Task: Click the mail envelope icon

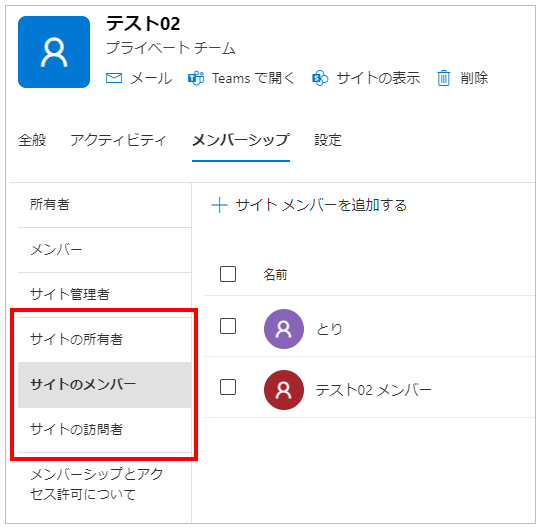Action: point(114,78)
